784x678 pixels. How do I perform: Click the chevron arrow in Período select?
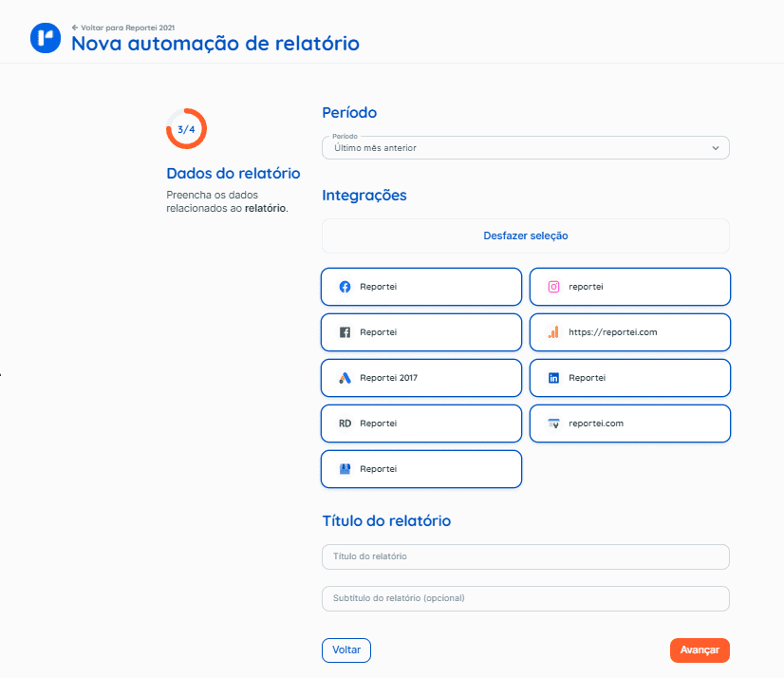click(716, 148)
